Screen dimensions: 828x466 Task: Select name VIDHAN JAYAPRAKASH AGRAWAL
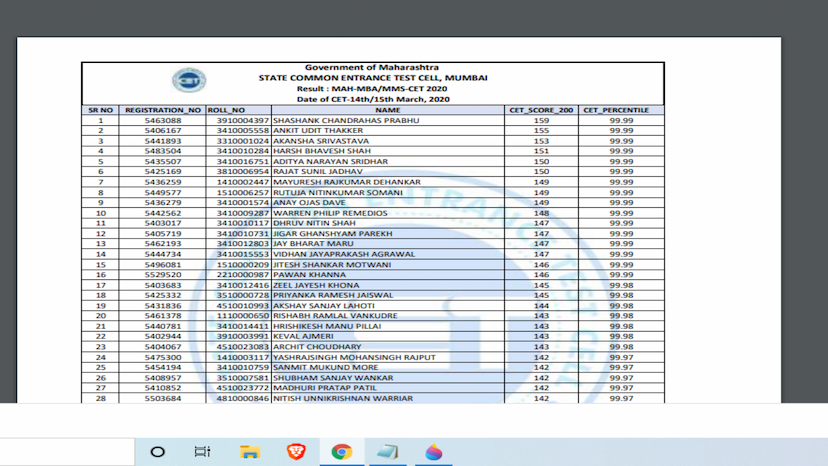344,254
